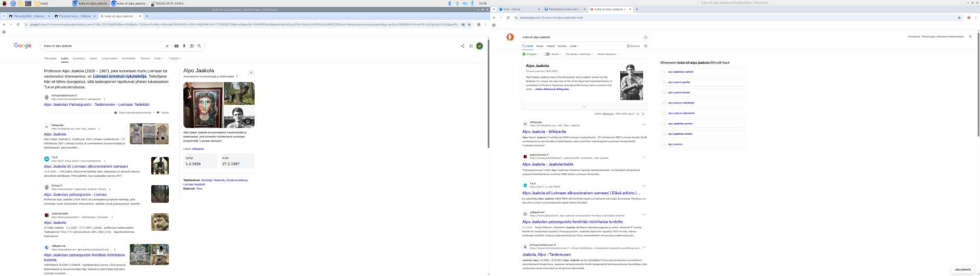Open DuckDuckGo Lisää dropdown

tap(574, 46)
